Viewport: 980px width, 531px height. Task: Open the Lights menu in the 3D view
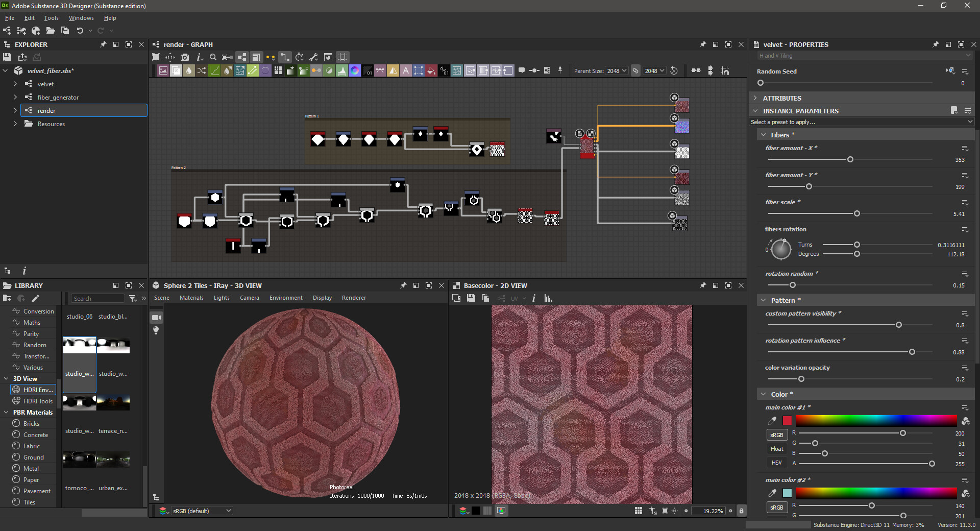(x=221, y=298)
